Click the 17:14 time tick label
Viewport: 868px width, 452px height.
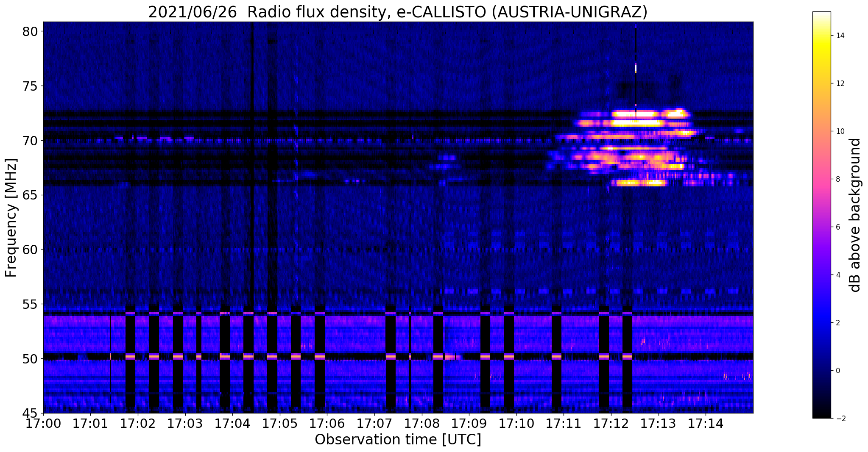point(706,423)
